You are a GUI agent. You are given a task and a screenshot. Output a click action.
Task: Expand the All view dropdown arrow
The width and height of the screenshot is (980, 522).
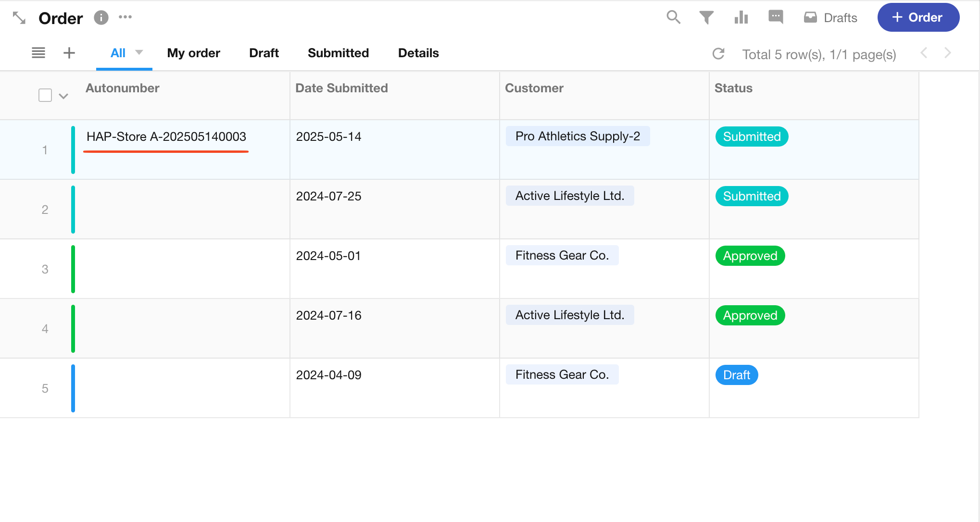click(x=139, y=52)
